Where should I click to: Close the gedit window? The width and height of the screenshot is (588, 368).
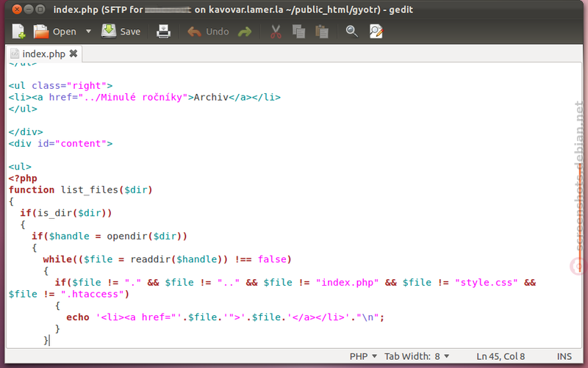point(17,10)
